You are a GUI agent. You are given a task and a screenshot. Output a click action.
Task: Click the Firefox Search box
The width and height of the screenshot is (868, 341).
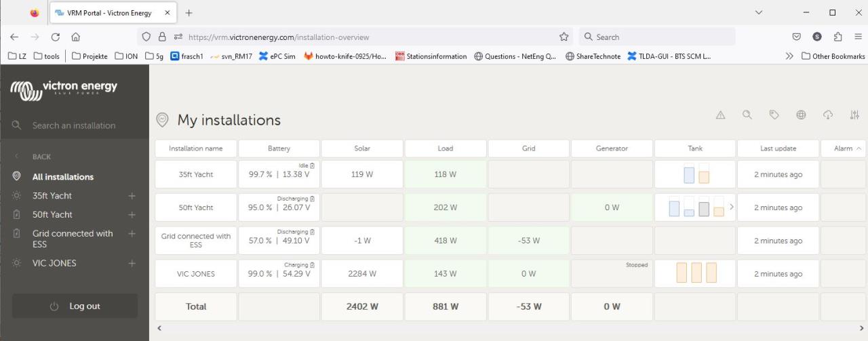pyautogui.click(x=656, y=37)
